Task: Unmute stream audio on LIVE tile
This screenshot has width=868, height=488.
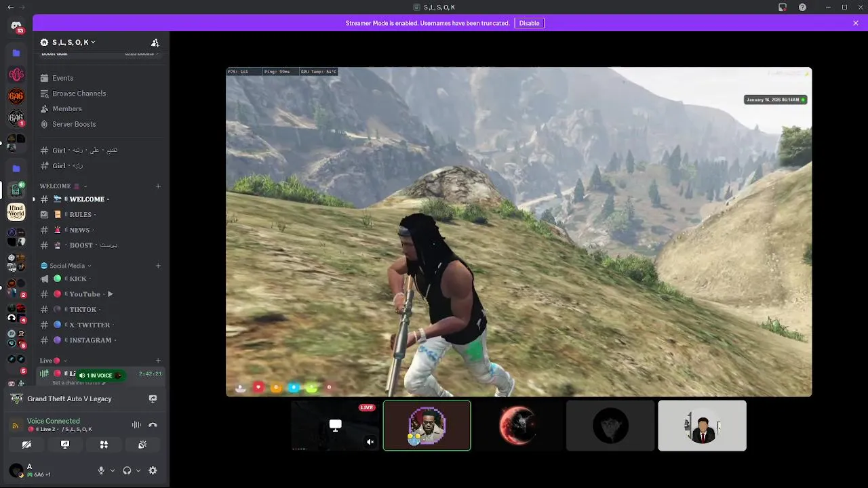Action: 370,442
